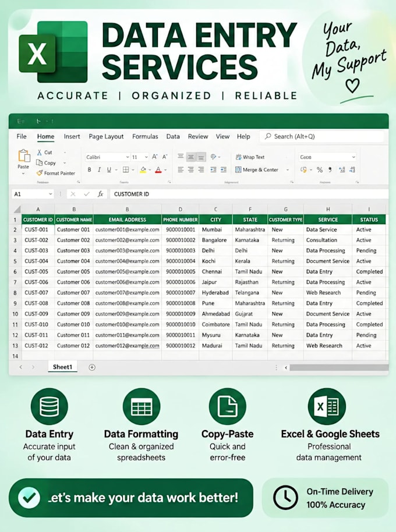This screenshot has width=396, height=532.
Task: Toggle Bold formatting
Action: 89,169
